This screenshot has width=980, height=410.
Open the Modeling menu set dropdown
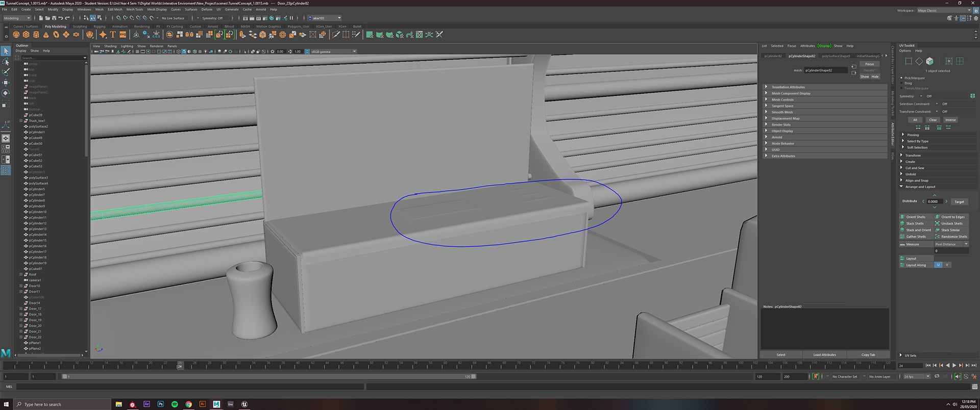tap(17, 18)
